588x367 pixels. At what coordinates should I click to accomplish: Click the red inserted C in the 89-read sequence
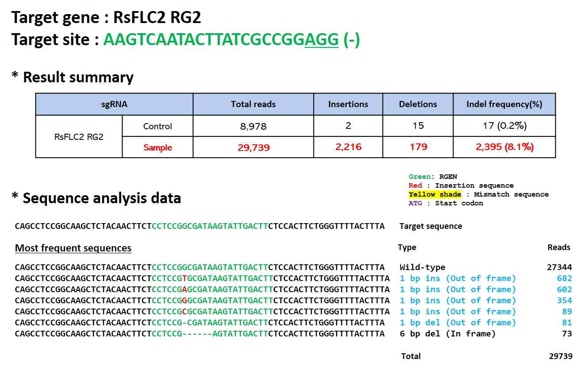[x=184, y=312]
